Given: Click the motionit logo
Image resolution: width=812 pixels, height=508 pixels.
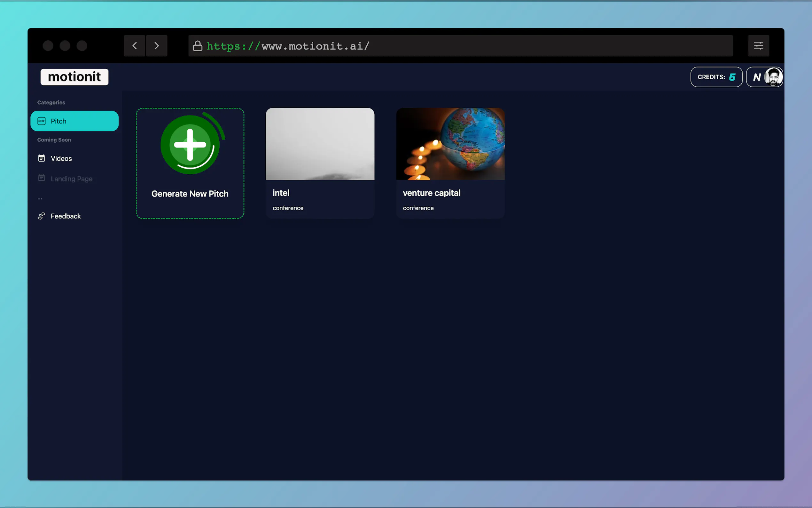Looking at the screenshot, I should pos(74,76).
